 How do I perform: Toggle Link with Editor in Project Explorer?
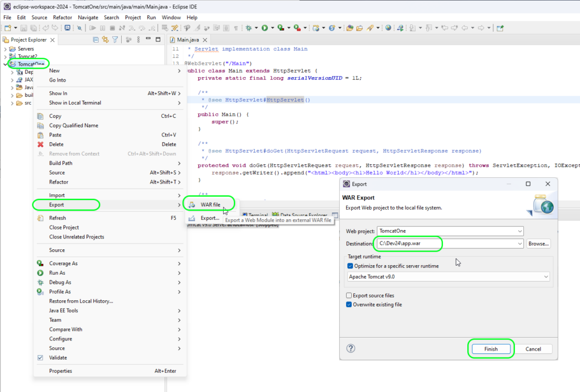tap(105, 40)
